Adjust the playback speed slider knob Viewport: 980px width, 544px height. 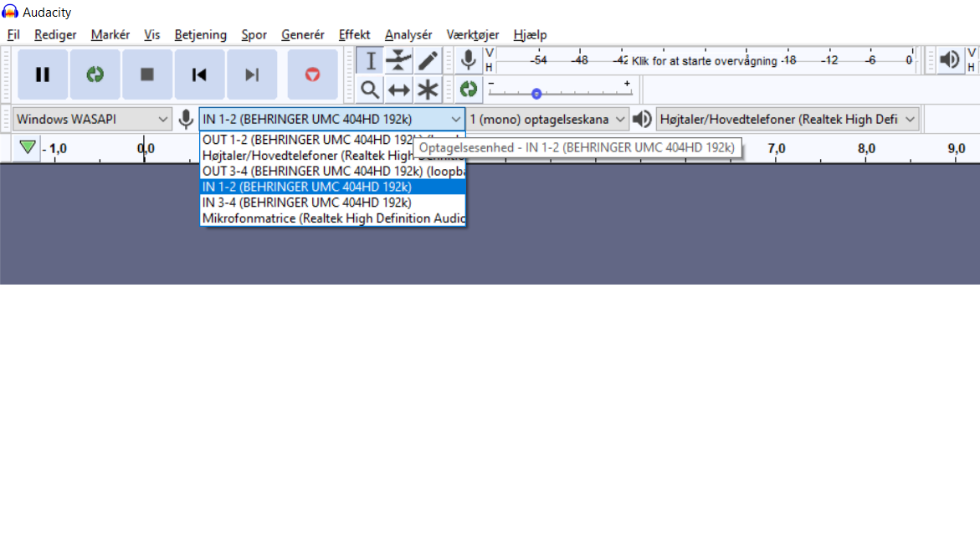point(536,94)
